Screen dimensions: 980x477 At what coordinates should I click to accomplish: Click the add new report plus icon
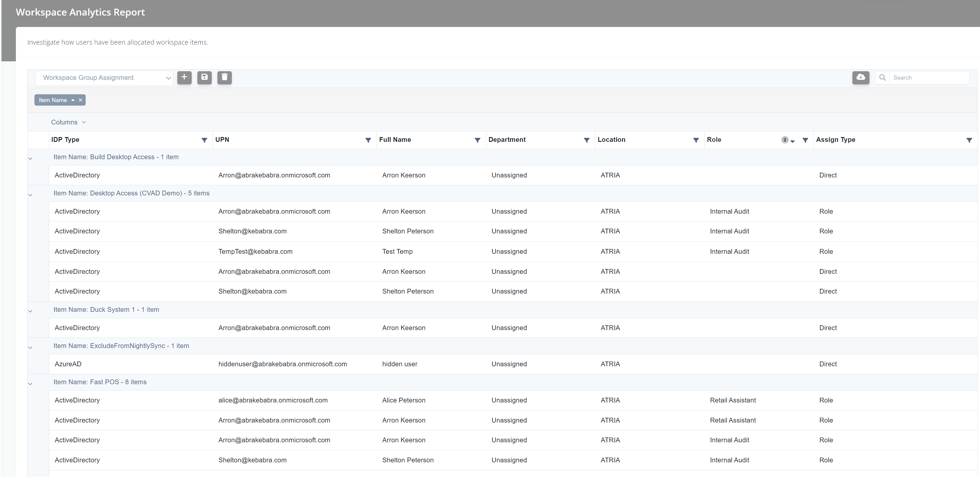tap(184, 78)
